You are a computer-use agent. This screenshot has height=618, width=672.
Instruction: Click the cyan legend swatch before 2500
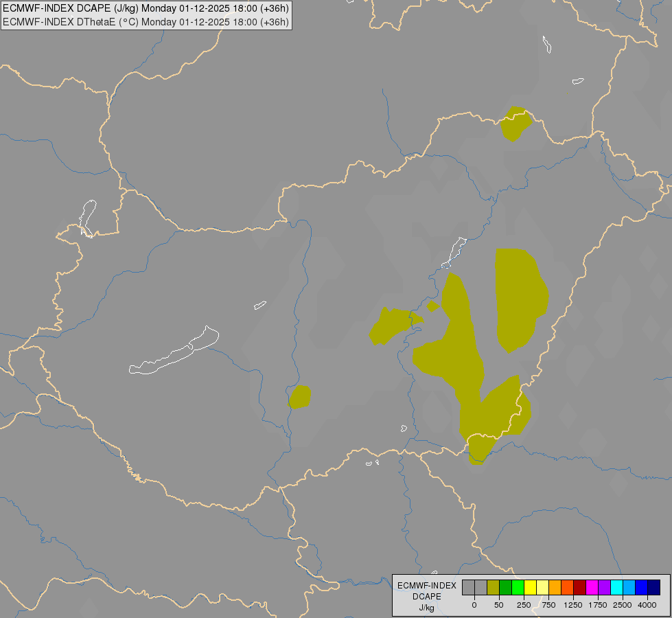616,588
